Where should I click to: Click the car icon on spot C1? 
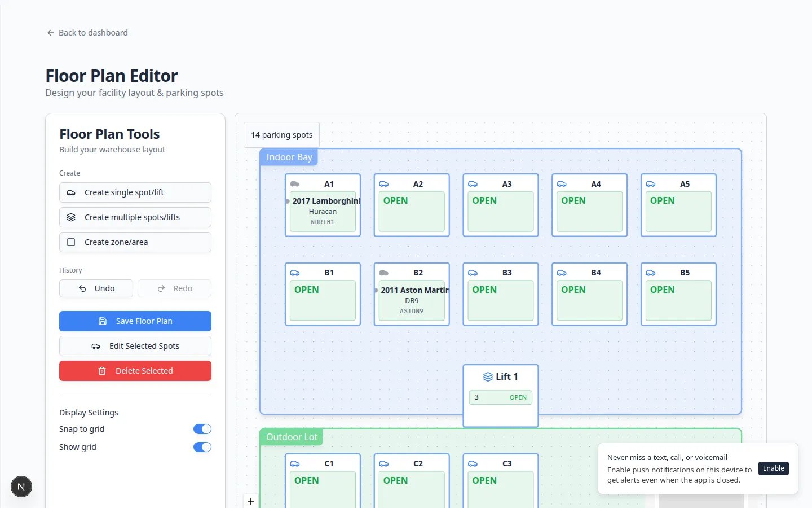[x=295, y=463]
